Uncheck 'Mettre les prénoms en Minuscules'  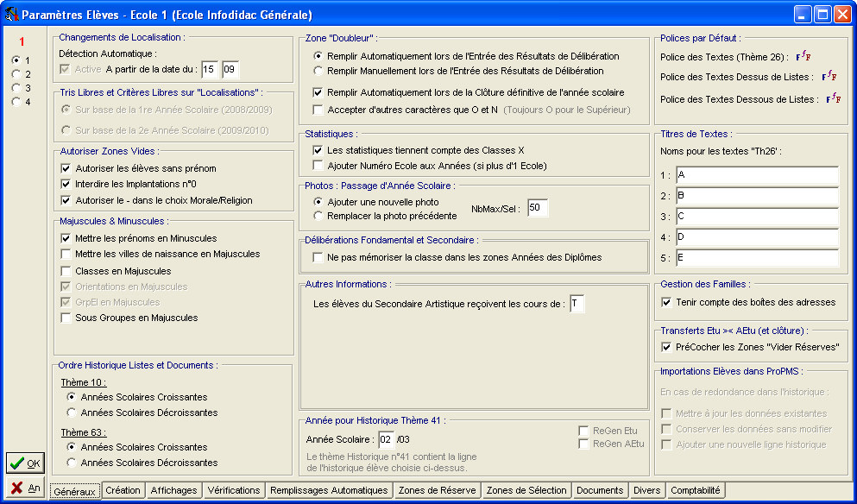66,238
